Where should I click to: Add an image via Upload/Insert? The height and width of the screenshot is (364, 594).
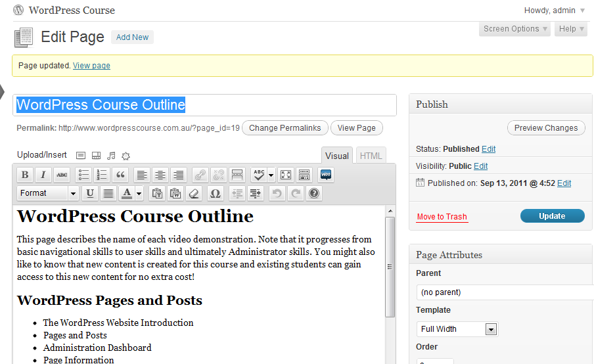coord(81,156)
